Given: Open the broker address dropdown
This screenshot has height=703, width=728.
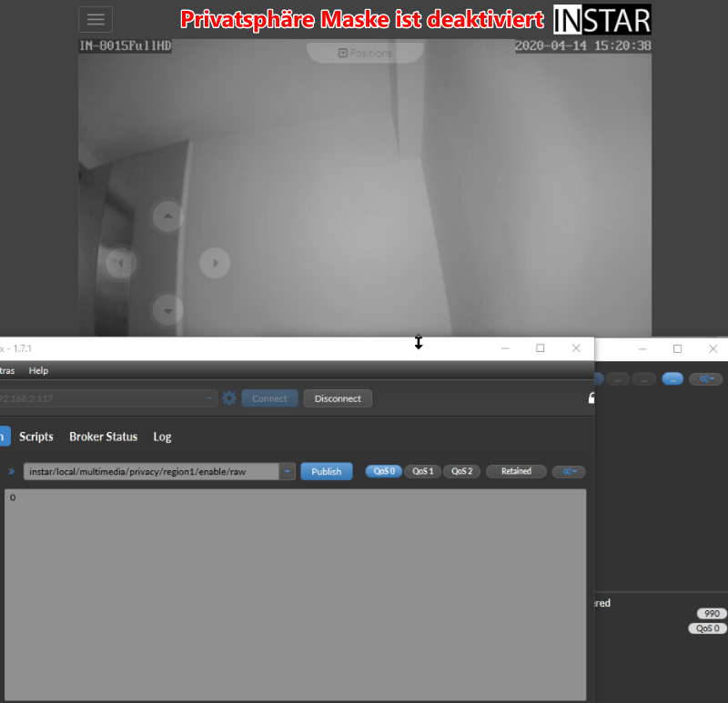Looking at the screenshot, I should (211, 398).
